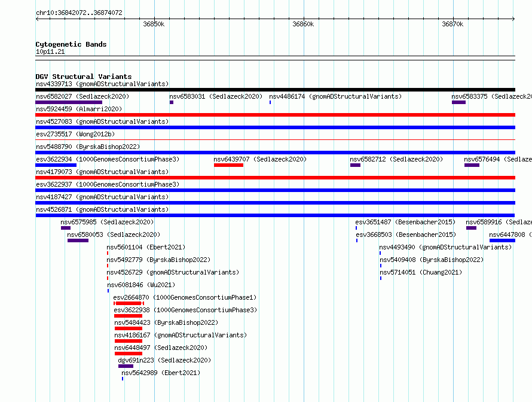Viewport: 532px width, 402px height.
Task: Open nsv6582712 Sedlazeck2020 variant
Action: (396, 159)
